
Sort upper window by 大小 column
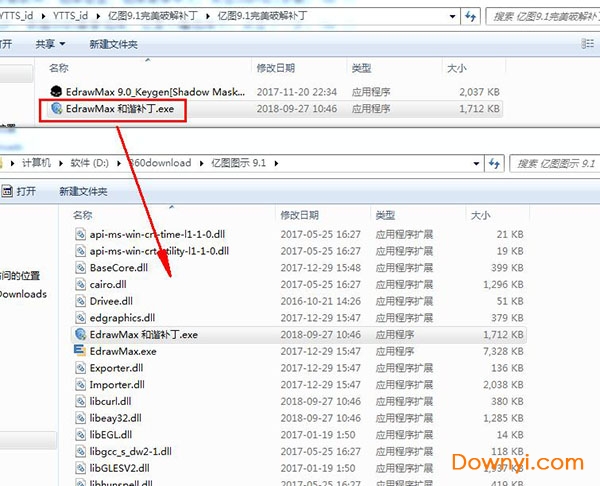pyautogui.click(x=457, y=68)
